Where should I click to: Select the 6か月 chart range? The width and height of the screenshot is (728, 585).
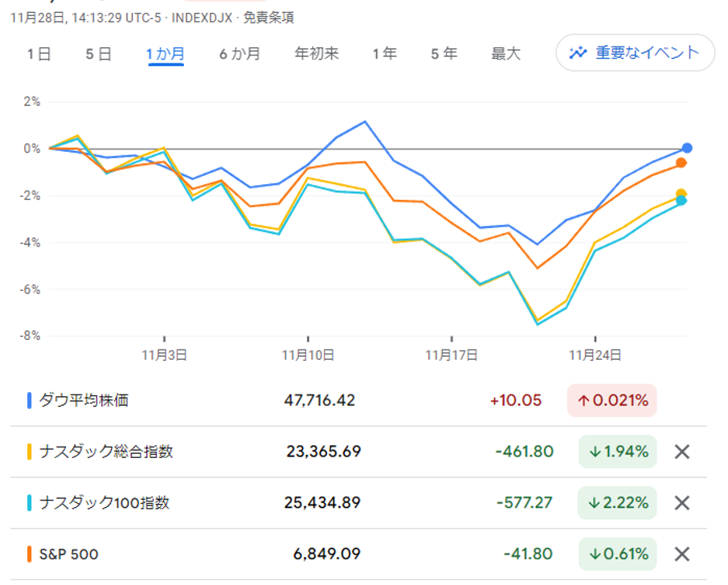[239, 54]
